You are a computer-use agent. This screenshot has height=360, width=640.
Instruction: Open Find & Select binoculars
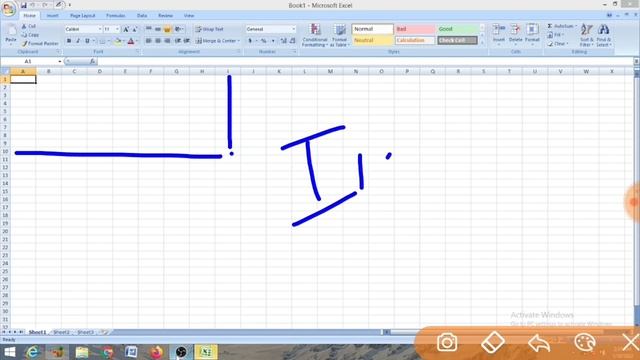pyautogui.click(x=603, y=35)
